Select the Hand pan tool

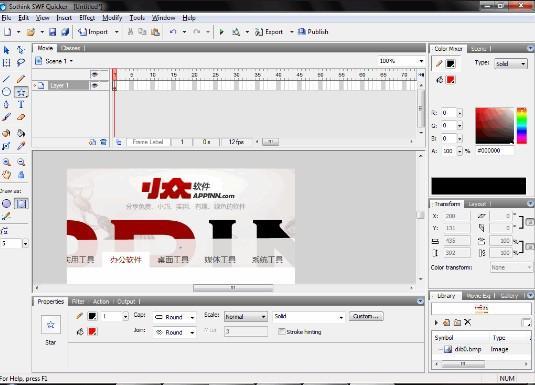tap(6, 175)
